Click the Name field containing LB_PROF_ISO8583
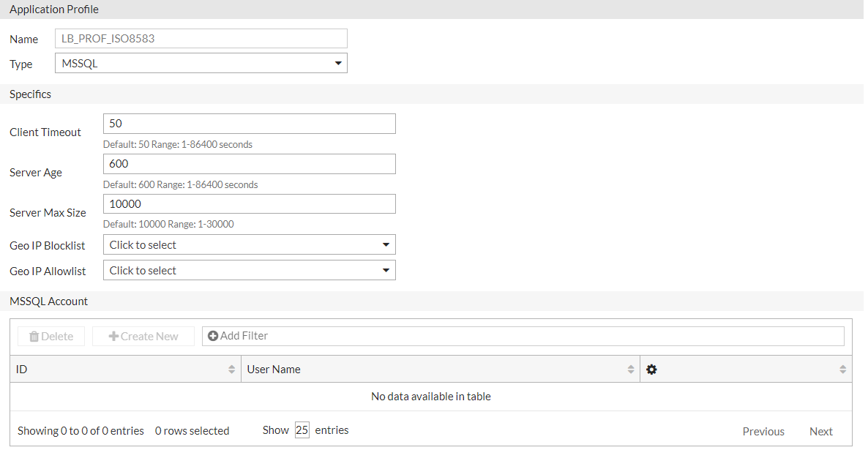868x461 pixels. (x=201, y=38)
